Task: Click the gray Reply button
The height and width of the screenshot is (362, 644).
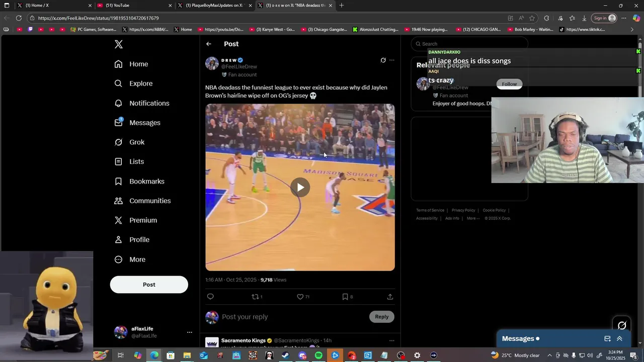Action: click(x=382, y=317)
